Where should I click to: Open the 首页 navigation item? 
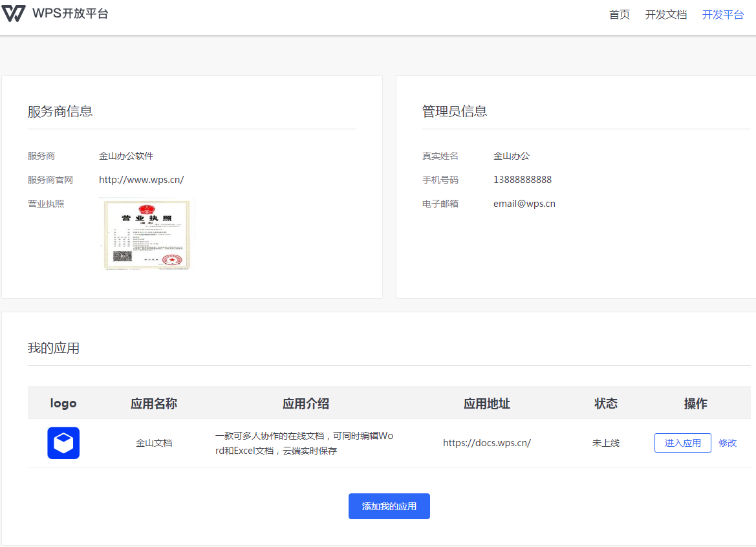point(619,15)
